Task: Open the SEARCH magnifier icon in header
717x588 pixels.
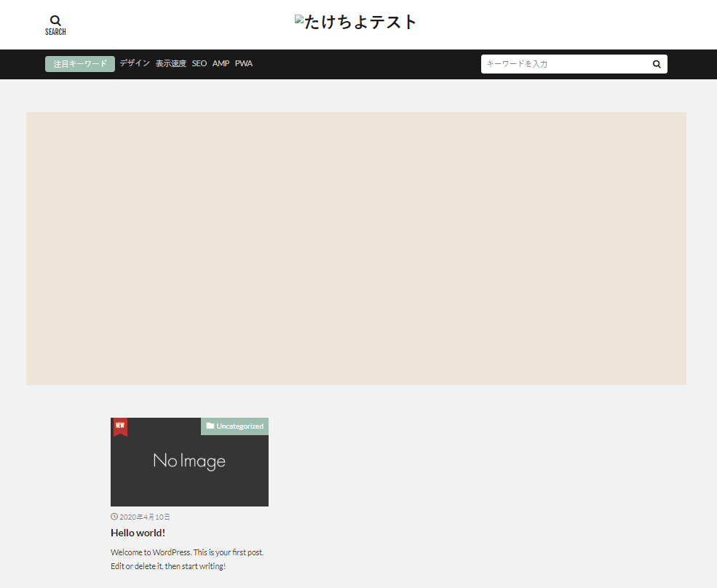Action: pos(55,21)
